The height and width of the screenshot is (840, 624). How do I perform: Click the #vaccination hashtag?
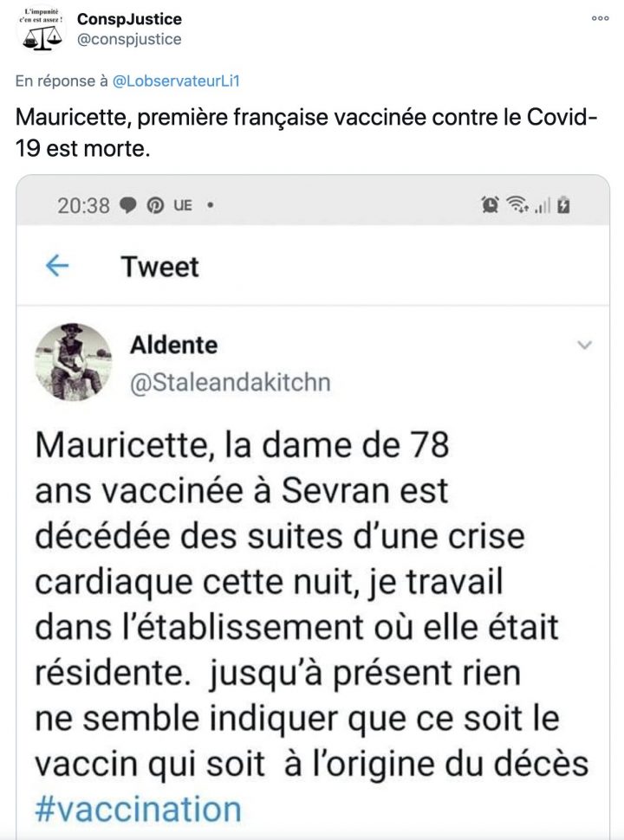(139, 809)
